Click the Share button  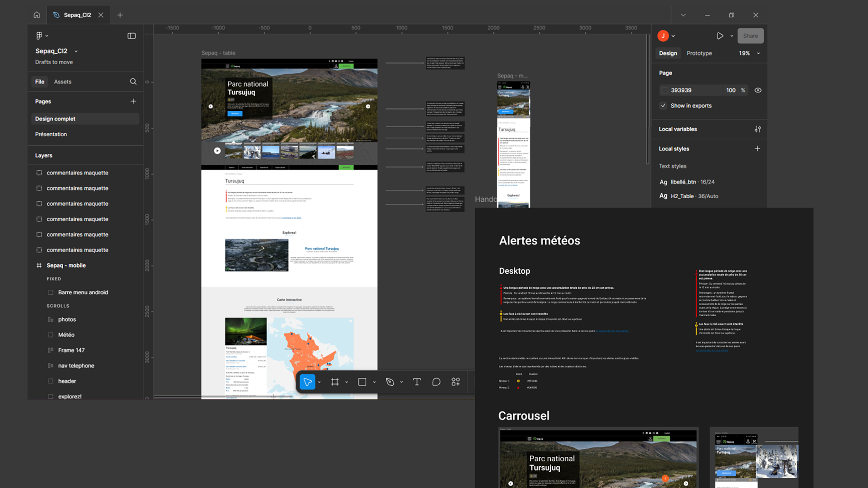click(x=750, y=36)
